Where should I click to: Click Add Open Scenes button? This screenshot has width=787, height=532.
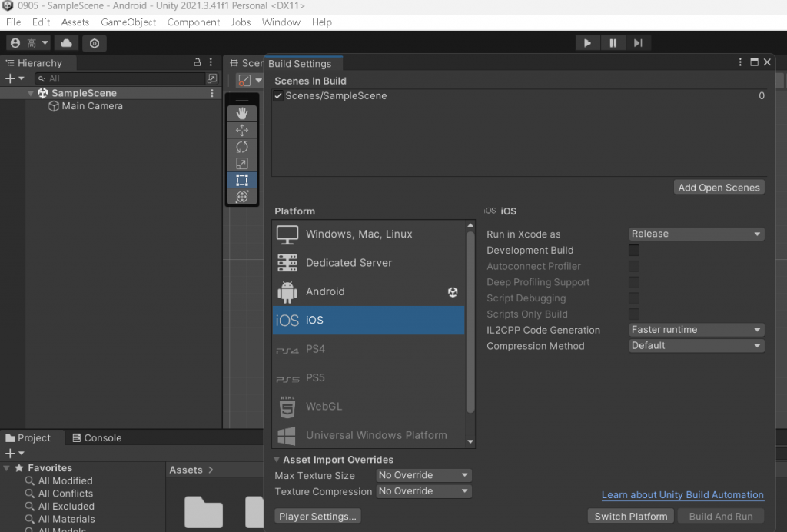tap(719, 188)
